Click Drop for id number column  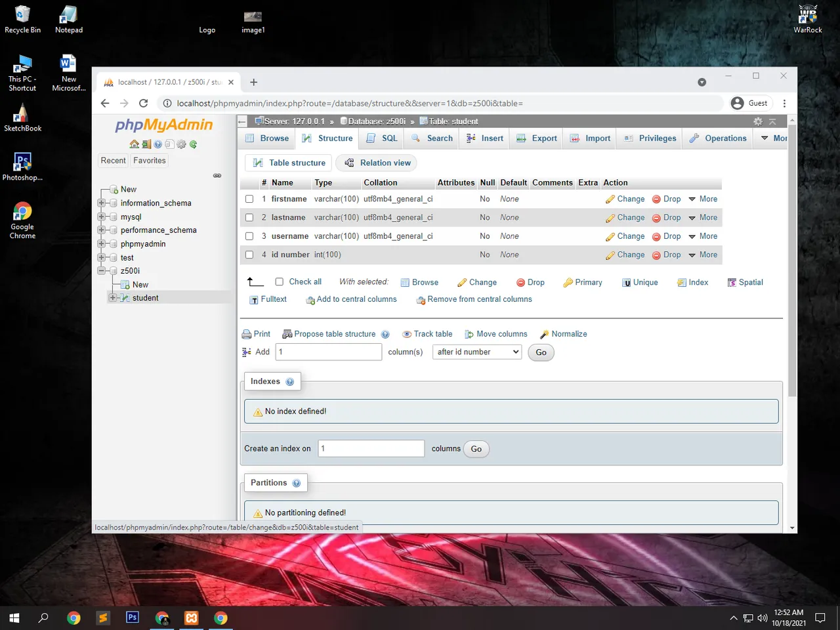(x=666, y=255)
